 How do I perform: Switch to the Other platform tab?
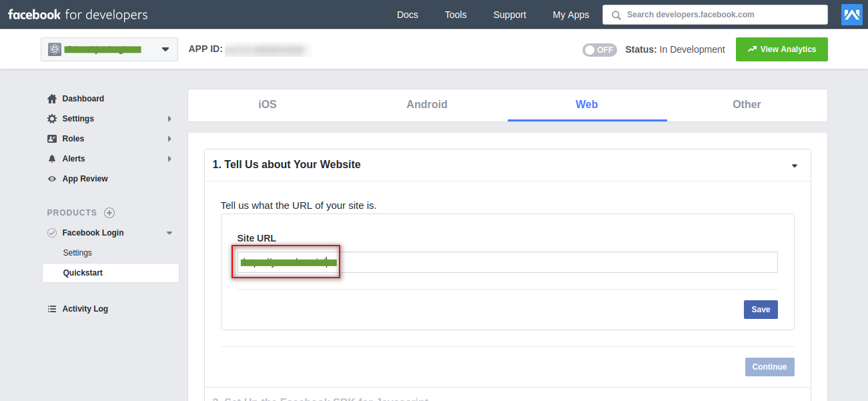click(x=747, y=105)
